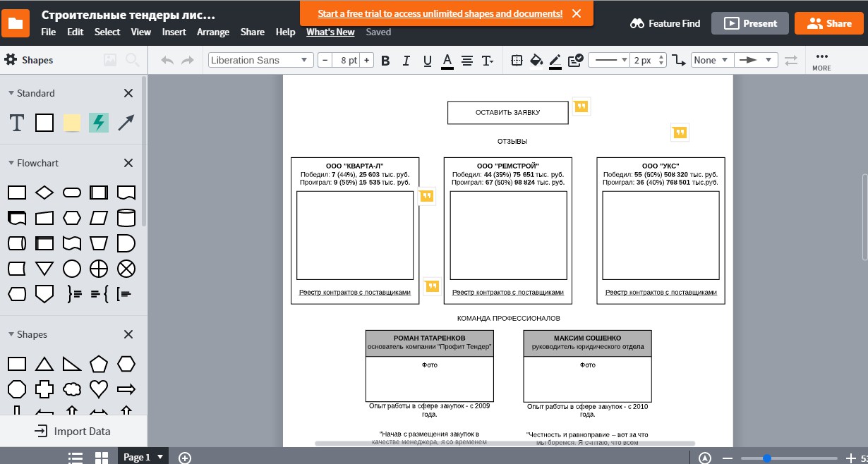The width and height of the screenshot is (868, 464).
Task: Open the File menu
Action: (48, 32)
